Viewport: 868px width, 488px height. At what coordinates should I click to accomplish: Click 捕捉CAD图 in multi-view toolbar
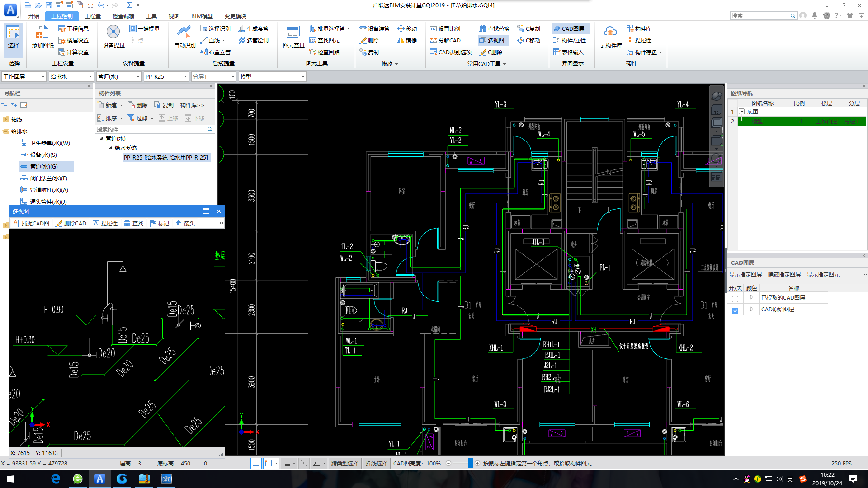point(31,223)
